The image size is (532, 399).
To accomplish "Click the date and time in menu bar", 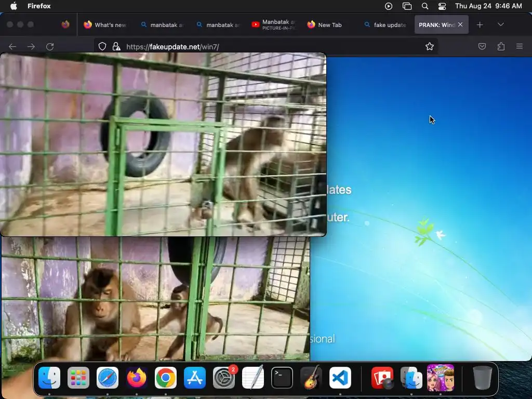I will click(488, 6).
